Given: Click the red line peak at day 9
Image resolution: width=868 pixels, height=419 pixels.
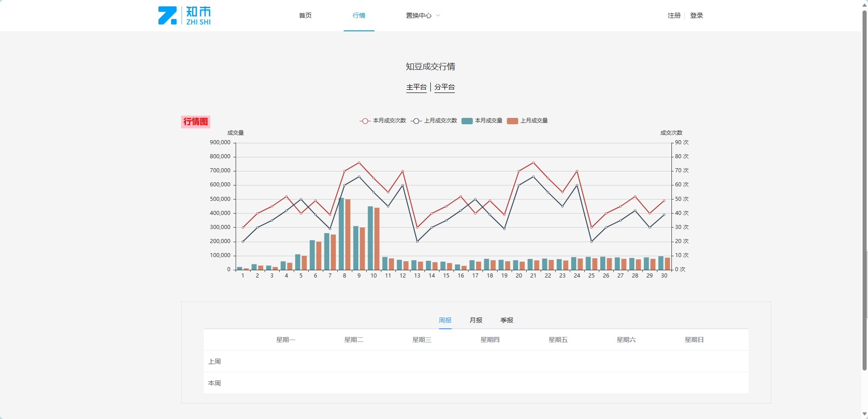Looking at the screenshot, I should coord(359,162).
